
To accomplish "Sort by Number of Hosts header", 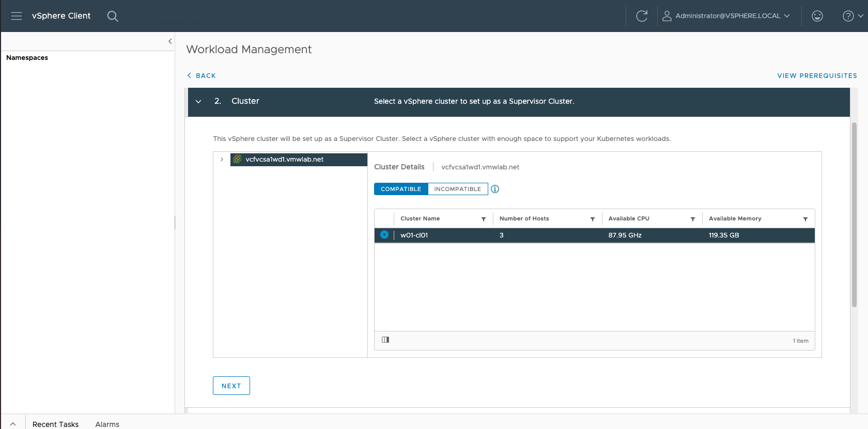I will click(x=524, y=219).
